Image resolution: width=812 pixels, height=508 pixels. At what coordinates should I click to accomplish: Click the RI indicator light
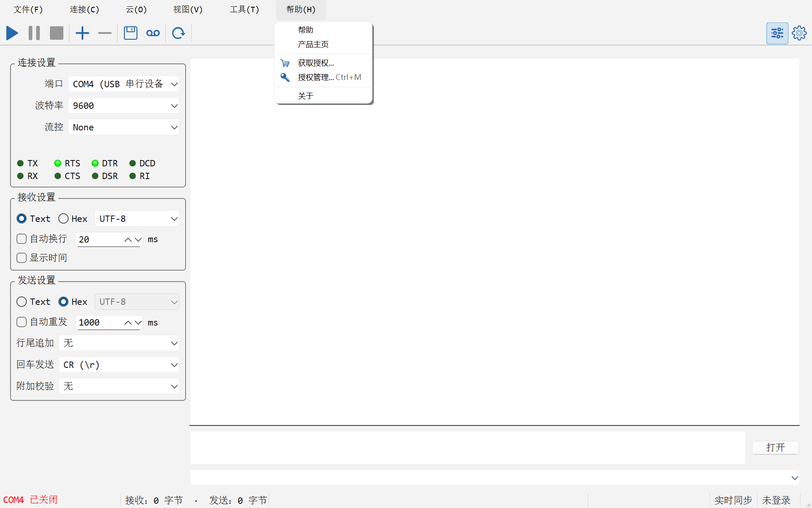click(133, 176)
